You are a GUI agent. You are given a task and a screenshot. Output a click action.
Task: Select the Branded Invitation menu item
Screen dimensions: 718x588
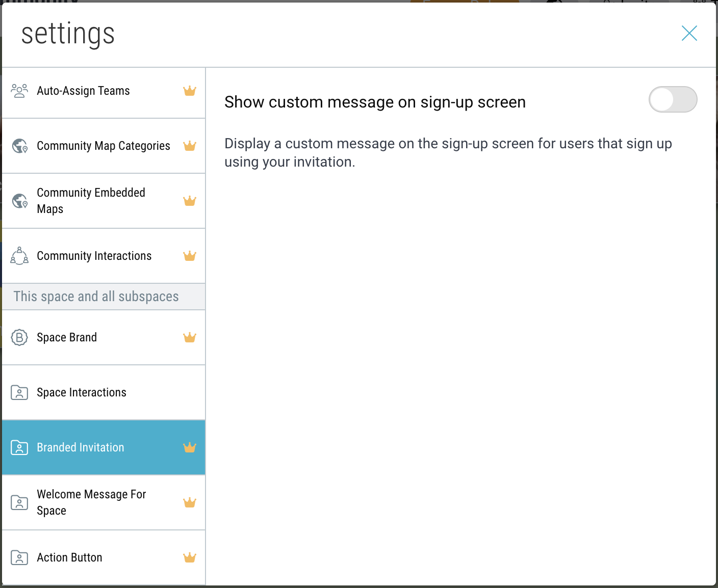pos(81,447)
